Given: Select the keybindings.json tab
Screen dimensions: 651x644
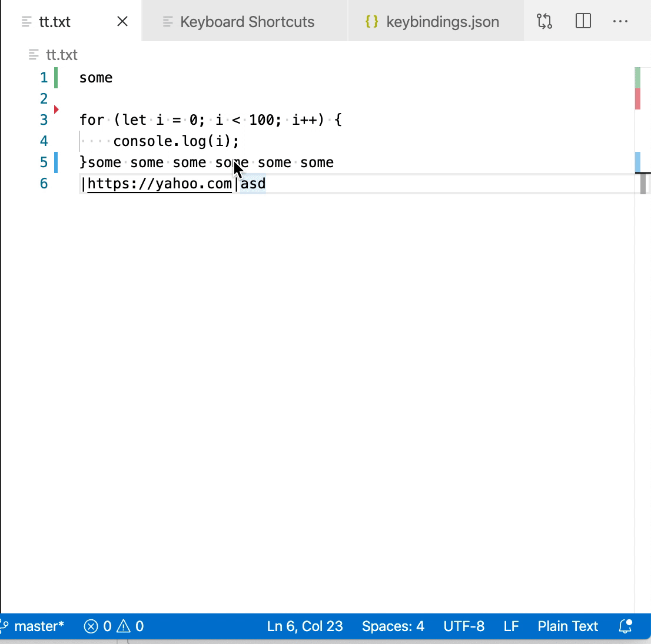Looking at the screenshot, I should pos(441,21).
